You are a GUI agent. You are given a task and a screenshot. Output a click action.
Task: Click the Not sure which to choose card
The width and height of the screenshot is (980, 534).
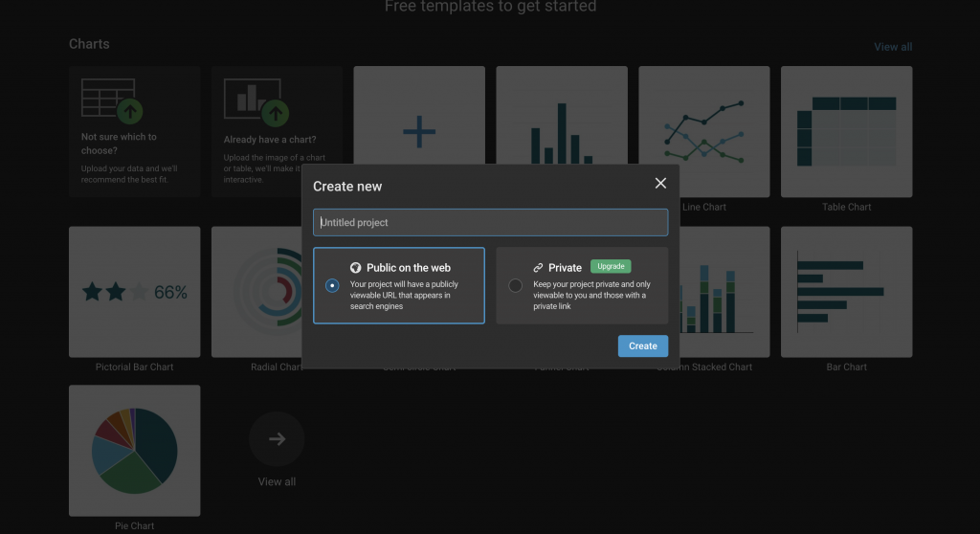pos(134,131)
